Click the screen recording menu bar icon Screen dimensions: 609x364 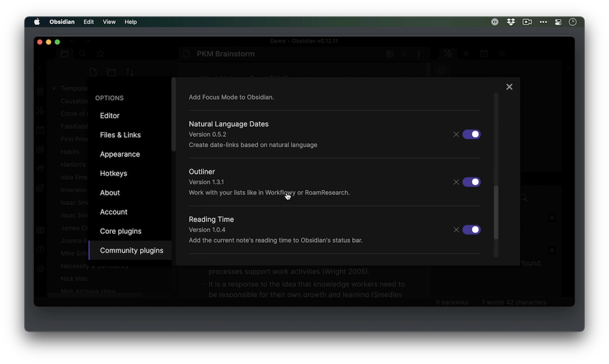tap(527, 22)
